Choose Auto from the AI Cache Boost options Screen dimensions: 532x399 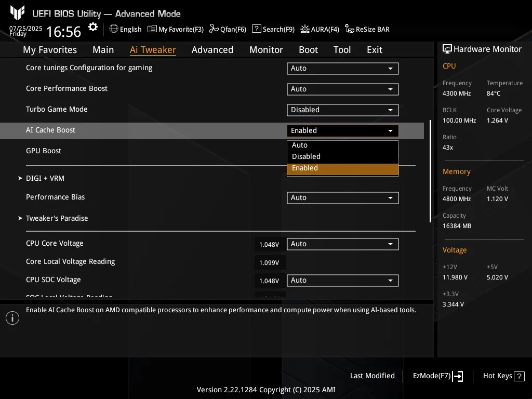pyautogui.click(x=342, y=145)
